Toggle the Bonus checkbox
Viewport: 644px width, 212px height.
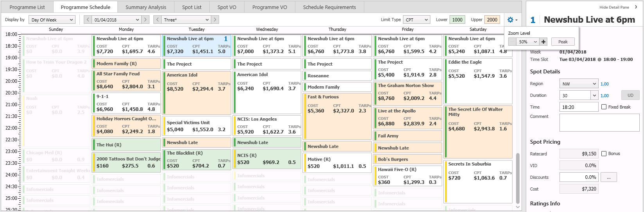pyautogui.click(x=604, y=153)
